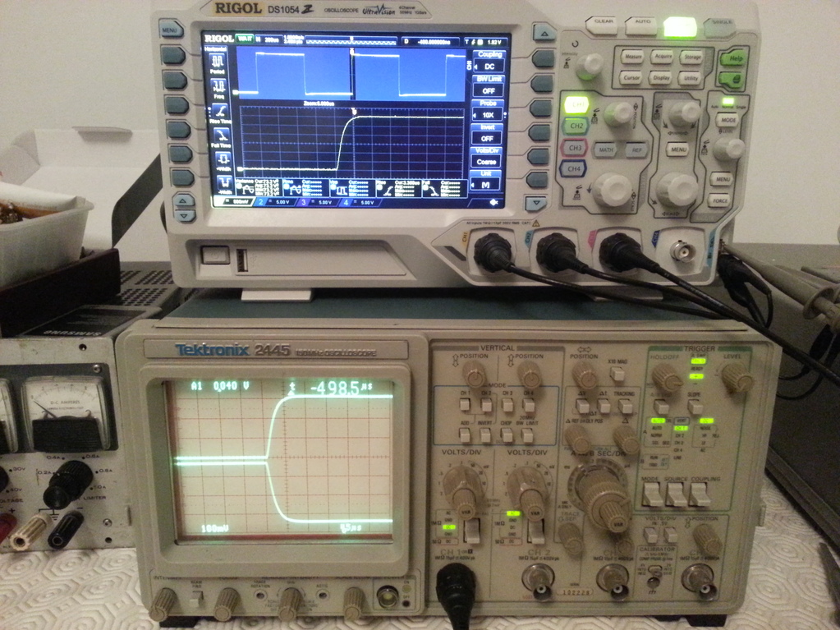Toggle the Tektronix X10 MAG button
The width and height of the screenshot is (840, 630).
pos(617,374)
